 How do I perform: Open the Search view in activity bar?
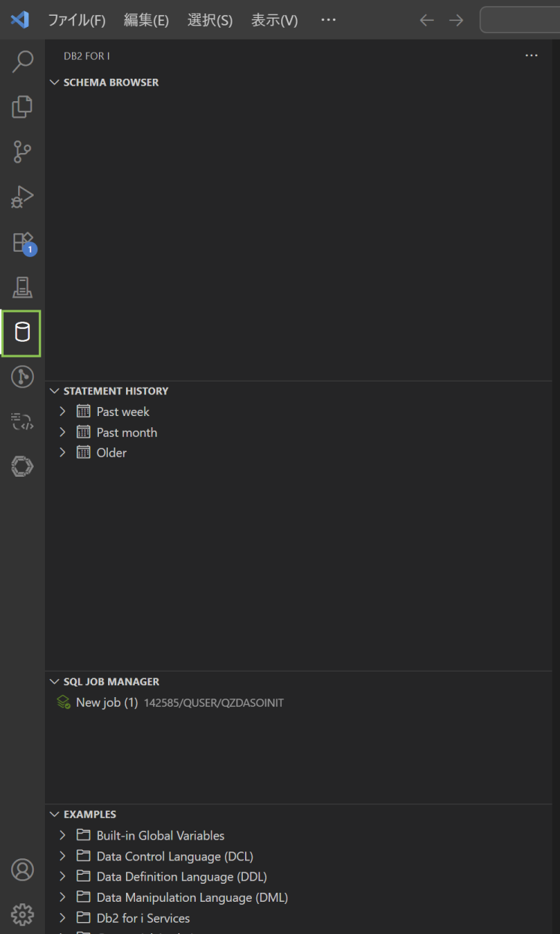pyautogui.click(x=22, y=61)
